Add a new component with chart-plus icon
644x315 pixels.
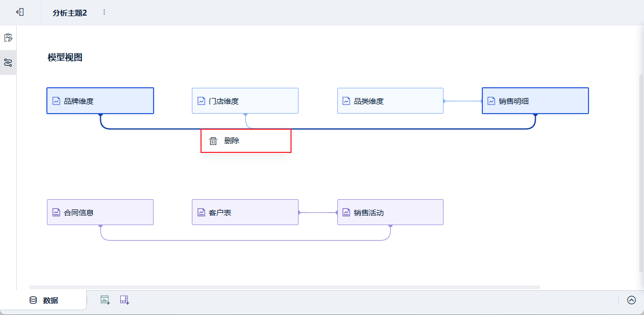pyautogui.click(x=105, y=300)
